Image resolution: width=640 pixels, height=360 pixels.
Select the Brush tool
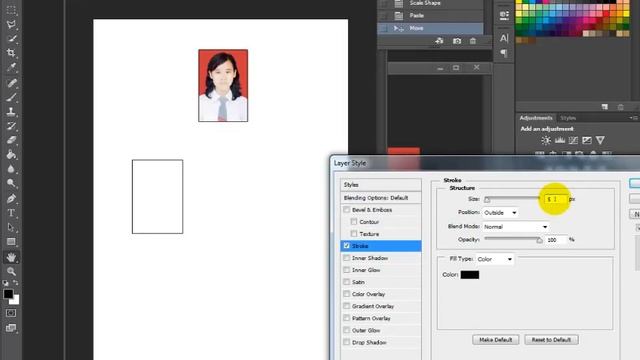tap(11, 98)
